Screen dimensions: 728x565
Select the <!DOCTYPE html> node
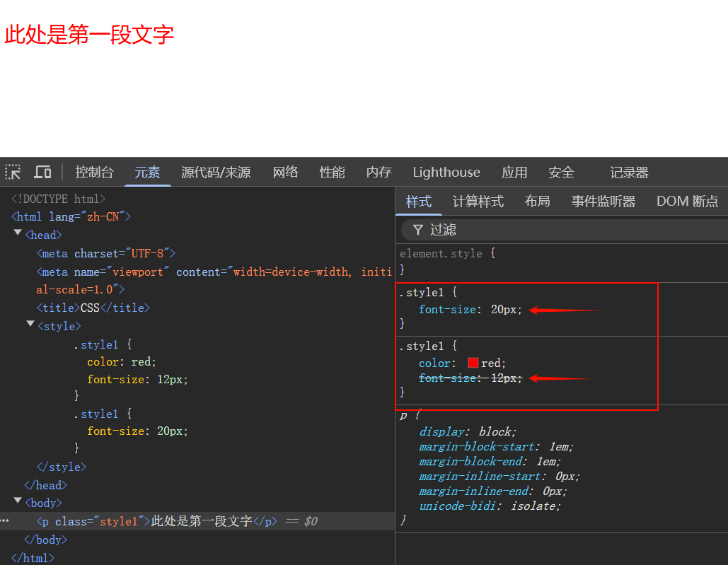59,199
